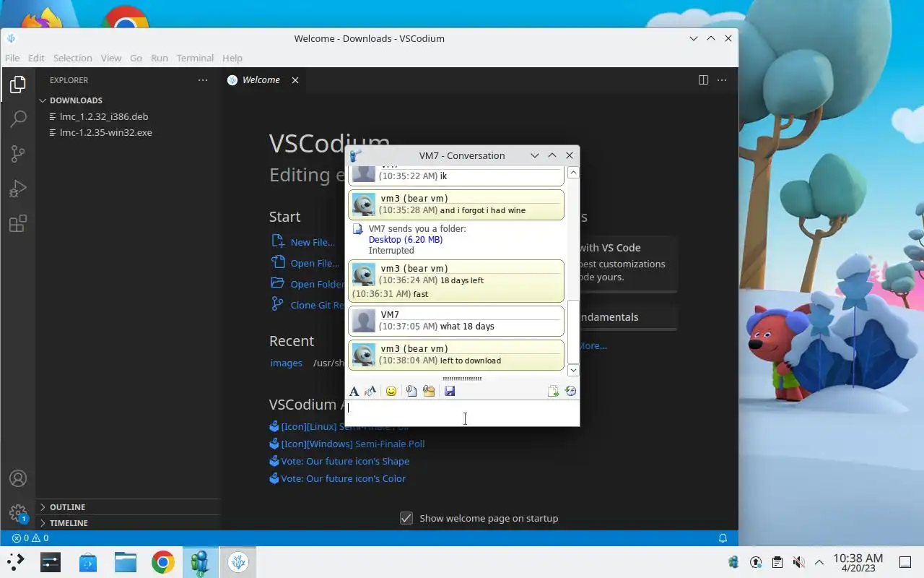924x578 pixels.
Task: Click the system updates tray icon
Action: pyautogui.click(x=756, y=562)
